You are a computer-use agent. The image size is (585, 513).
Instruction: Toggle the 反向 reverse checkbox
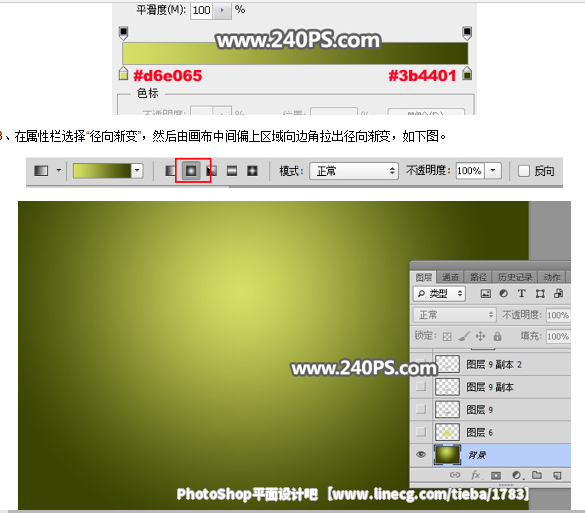pos(524,171)
